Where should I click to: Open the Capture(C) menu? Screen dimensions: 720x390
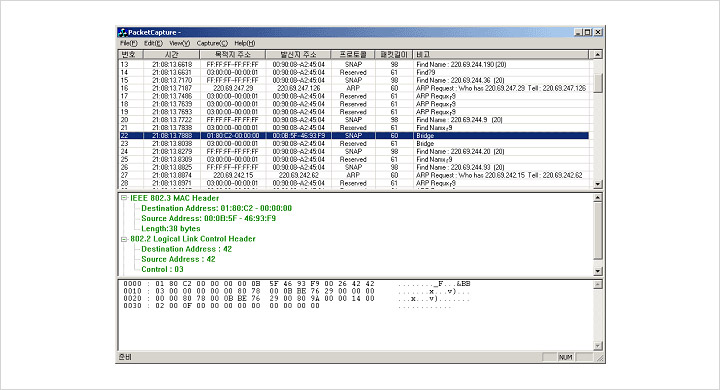point(212,43)
